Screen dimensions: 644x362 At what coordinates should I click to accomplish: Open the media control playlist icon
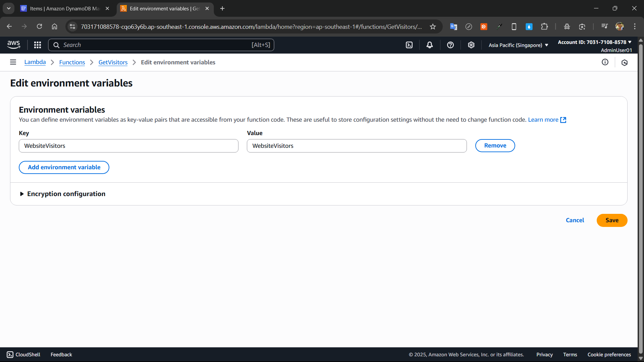pyautogui.click(x=604, y=26)
